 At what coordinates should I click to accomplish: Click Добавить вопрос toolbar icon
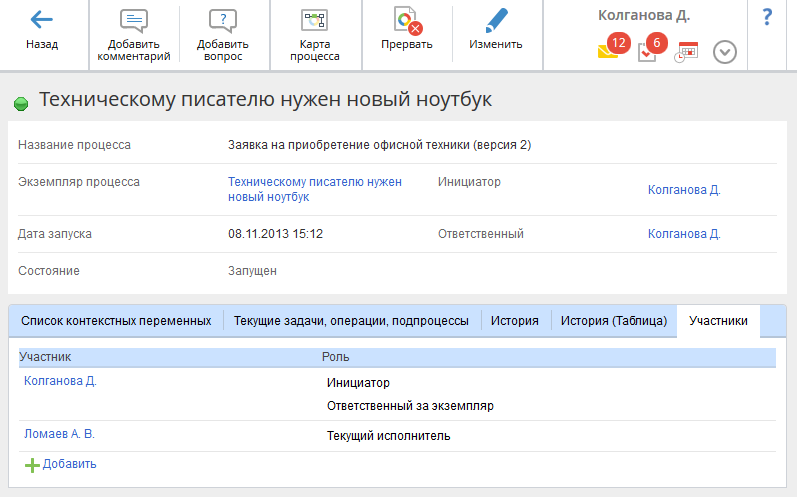pyautogui.click(x=222, y=22)
